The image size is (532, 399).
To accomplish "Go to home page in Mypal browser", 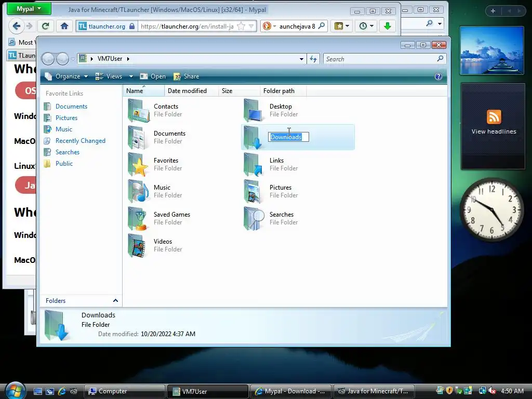I will [64, 26].
